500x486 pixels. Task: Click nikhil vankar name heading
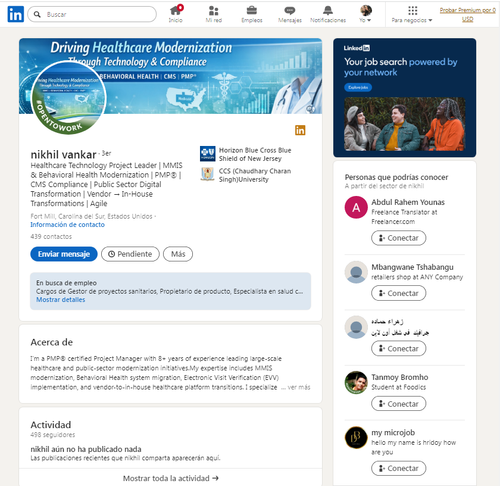63,154
